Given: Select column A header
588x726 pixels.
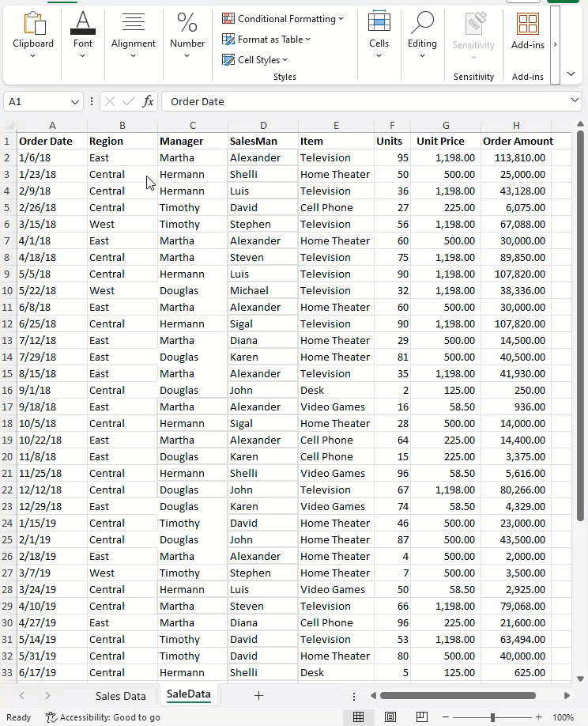Looking at the screenshot, I should coord(52,126).
